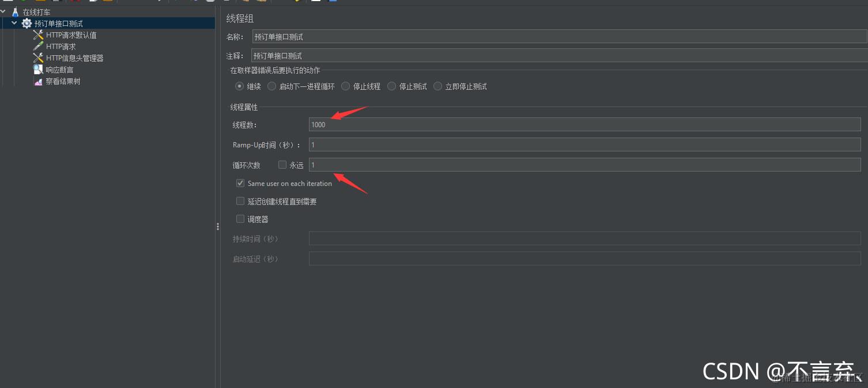Select the 立即停止测试 radio option

(438, 86)
